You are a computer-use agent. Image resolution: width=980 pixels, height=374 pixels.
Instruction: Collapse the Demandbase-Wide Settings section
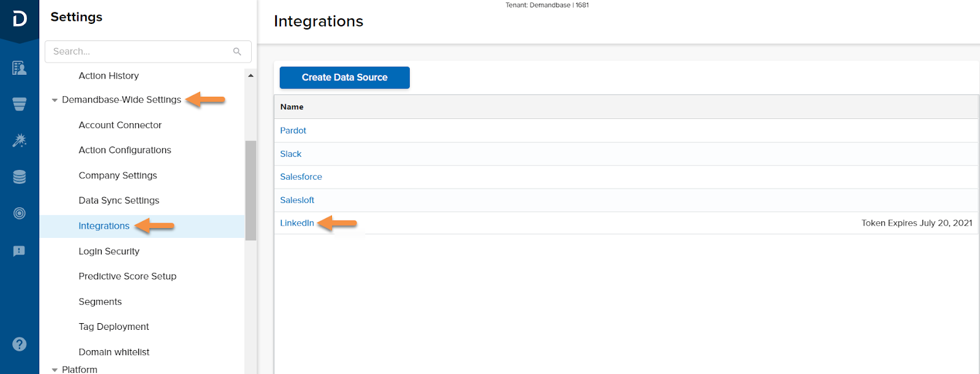[x=55, y=100]
